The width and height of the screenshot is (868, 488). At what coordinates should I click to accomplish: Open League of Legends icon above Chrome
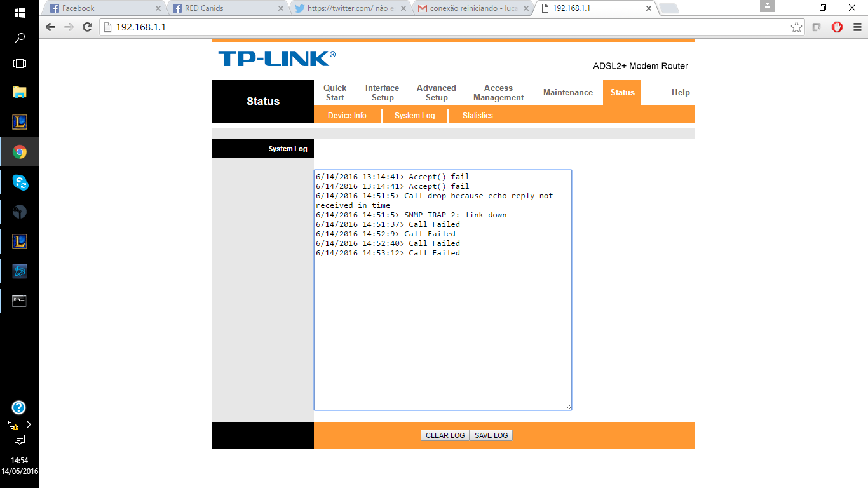click(x=19, y=122)
